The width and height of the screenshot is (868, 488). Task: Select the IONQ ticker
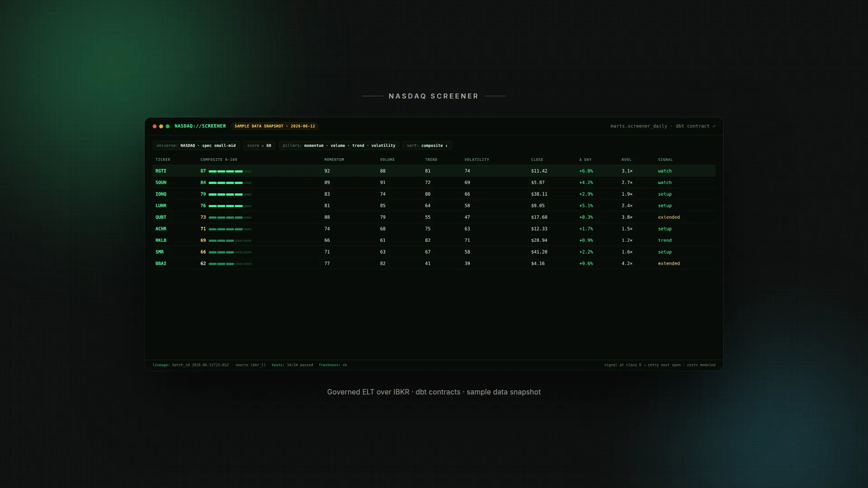point(161,194)
